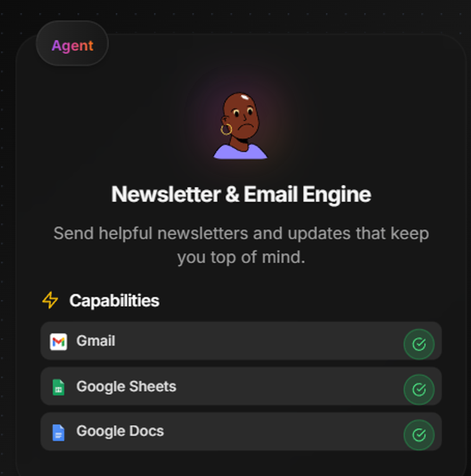Viewport: 471px width, 476px height.
Task: Click the agent description text
Action: (241, 245)
